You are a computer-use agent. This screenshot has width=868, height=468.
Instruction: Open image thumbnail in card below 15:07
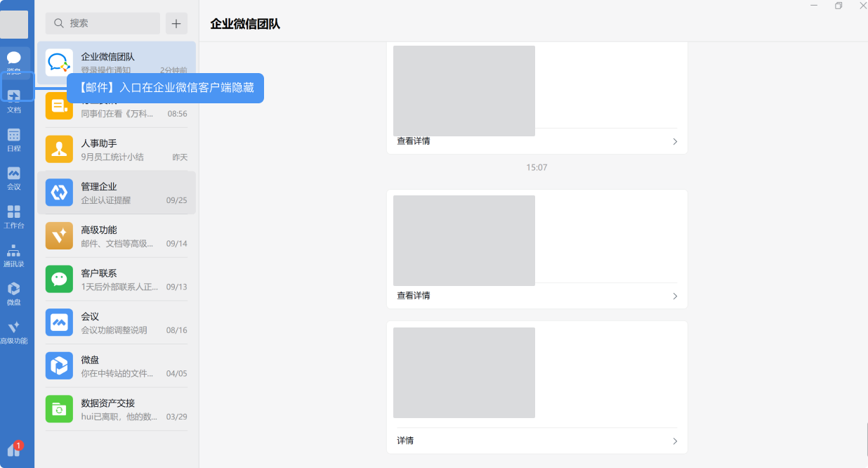pos(464,240)
